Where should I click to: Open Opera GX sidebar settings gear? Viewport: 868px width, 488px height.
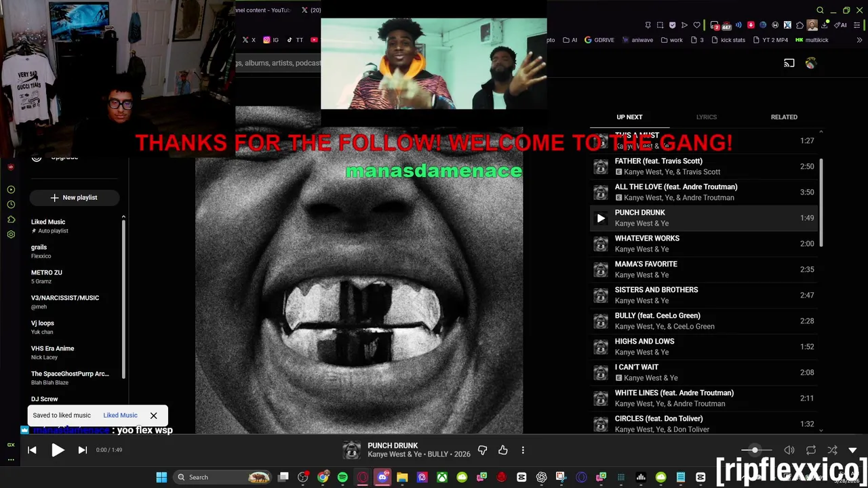tap(11, 235)
